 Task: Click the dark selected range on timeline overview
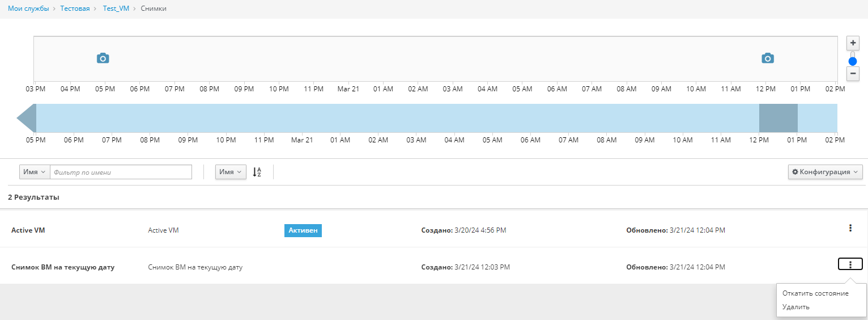(778, 118)
